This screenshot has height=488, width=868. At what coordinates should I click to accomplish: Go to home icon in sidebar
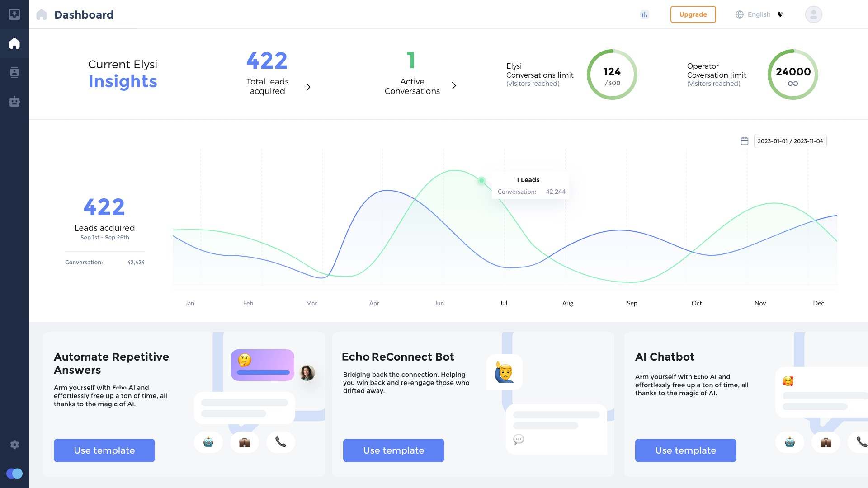(x=14, y=43)
